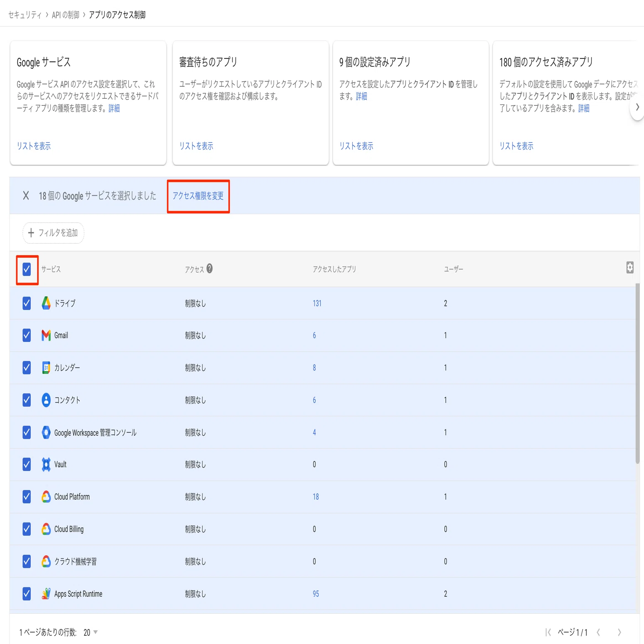Open リストを表示 in 180 個のアクセス済みアプリ card
Image resolution: width=644 pixels, height=644 pixels.
(x=517, y=146)
